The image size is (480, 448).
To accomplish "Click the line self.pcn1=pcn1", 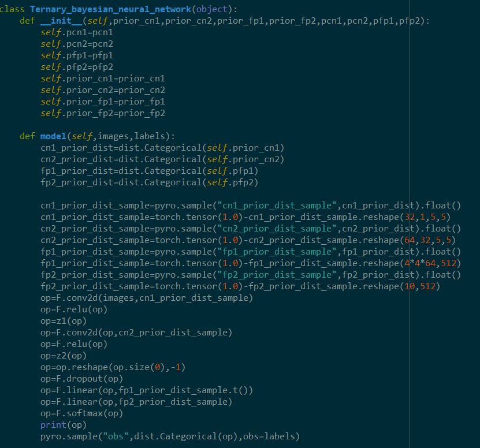I will point(77,32).
